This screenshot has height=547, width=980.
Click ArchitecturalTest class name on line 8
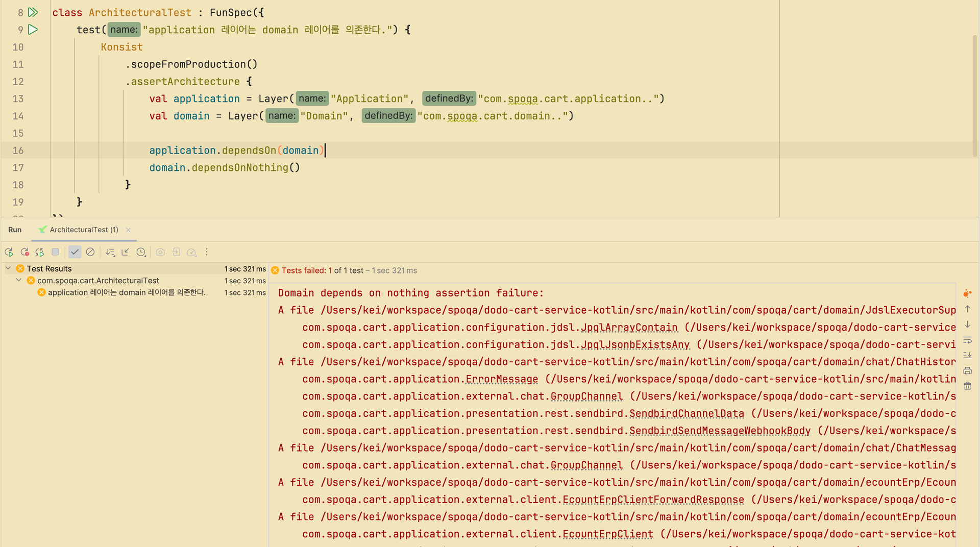(140, 13)
